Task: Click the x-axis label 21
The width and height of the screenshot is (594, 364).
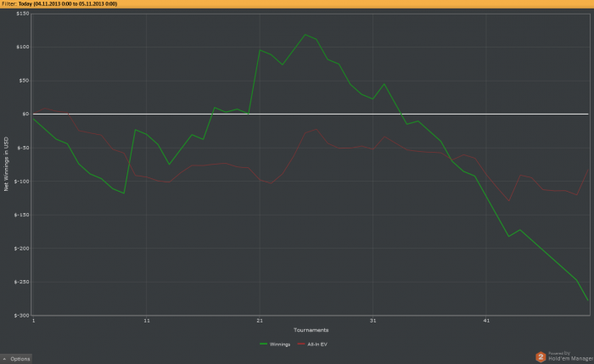Action: click(x=260, y=321)
